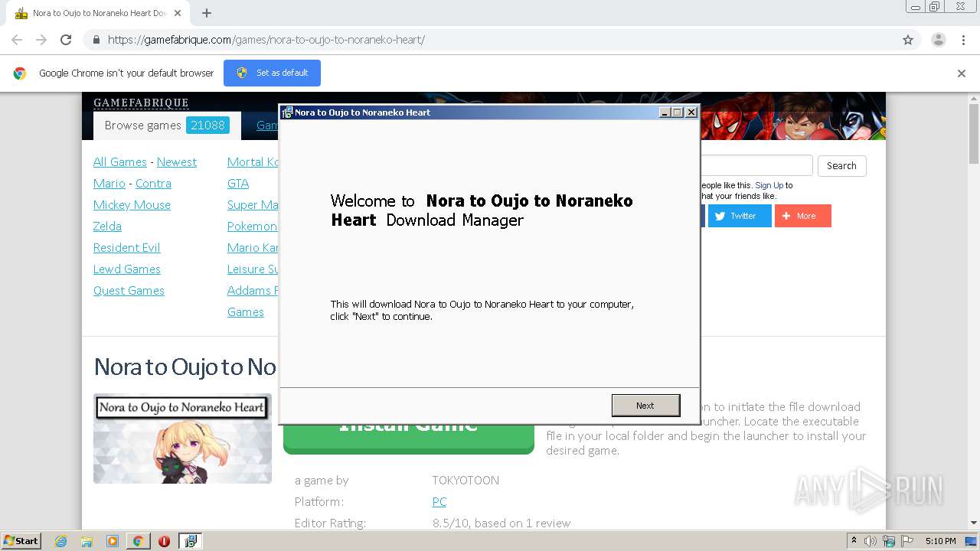
Task: Open Windows Explorer from the taskbar
Action: click(x=87, y=541)
